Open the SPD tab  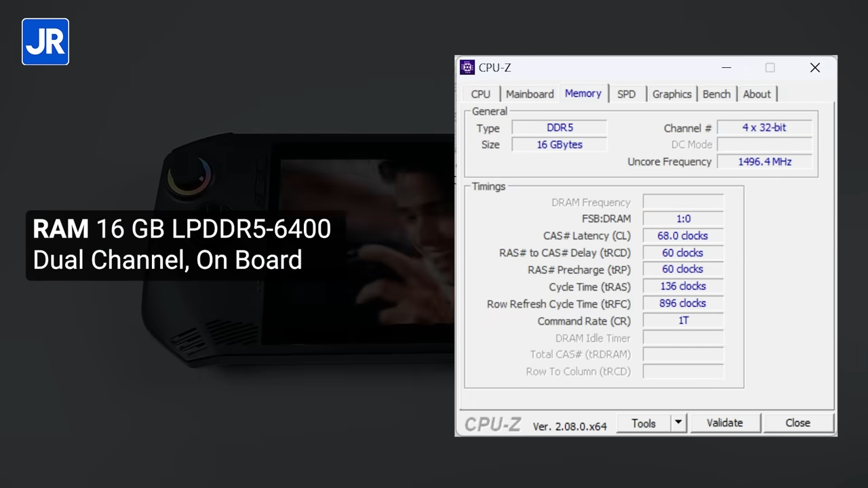click(x=626, y=94)
